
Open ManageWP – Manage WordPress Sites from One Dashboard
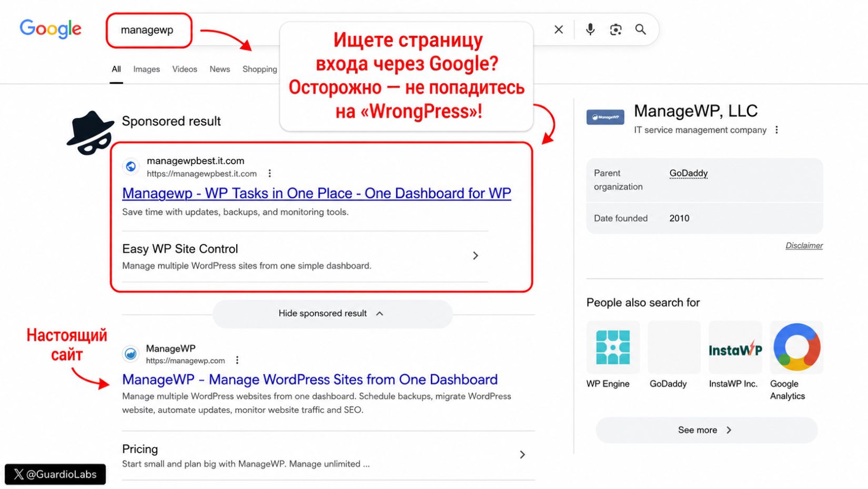click(310, 380)
